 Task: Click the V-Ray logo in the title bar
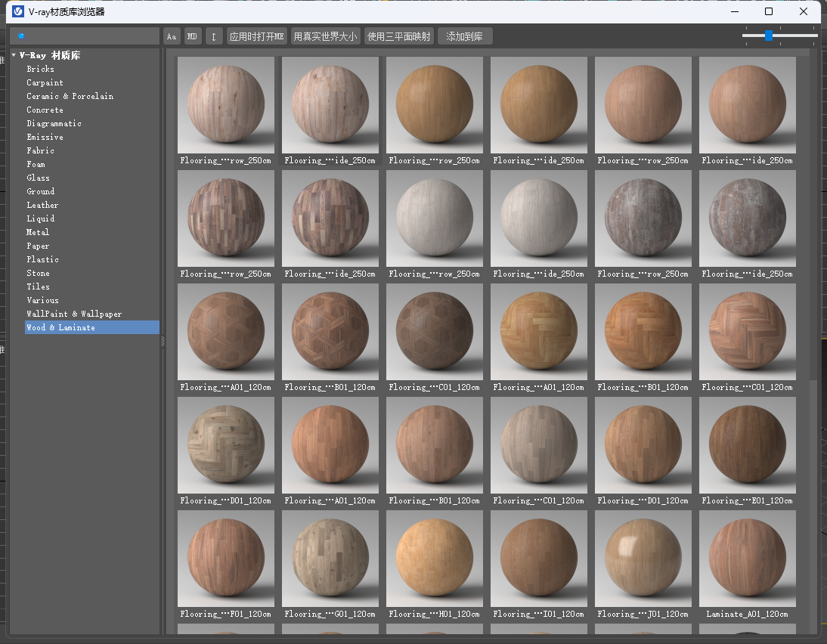(x=17, y=11)
